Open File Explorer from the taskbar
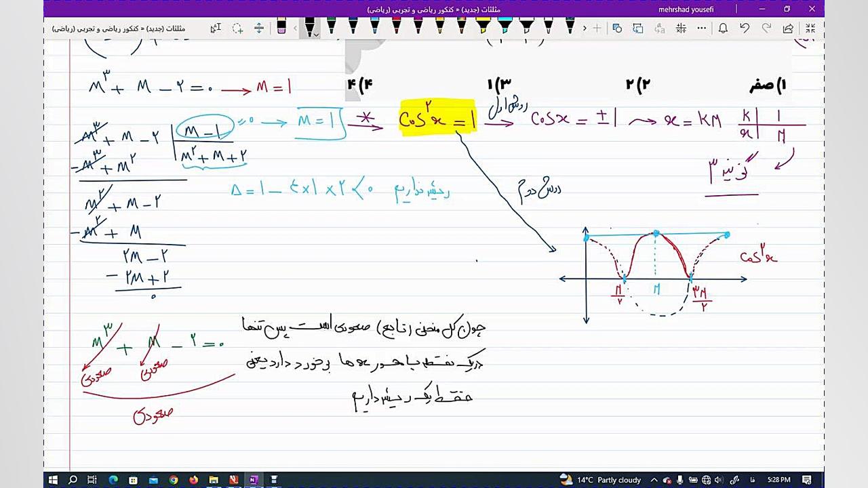This screenshot has width=868, height=488. (214, 480)
